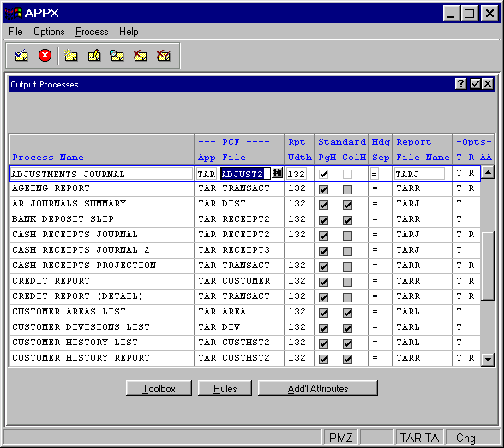This screenshot has width=504, height=448.
Task: Click the ADJUST2 file field
Action: tap(245, 174)
